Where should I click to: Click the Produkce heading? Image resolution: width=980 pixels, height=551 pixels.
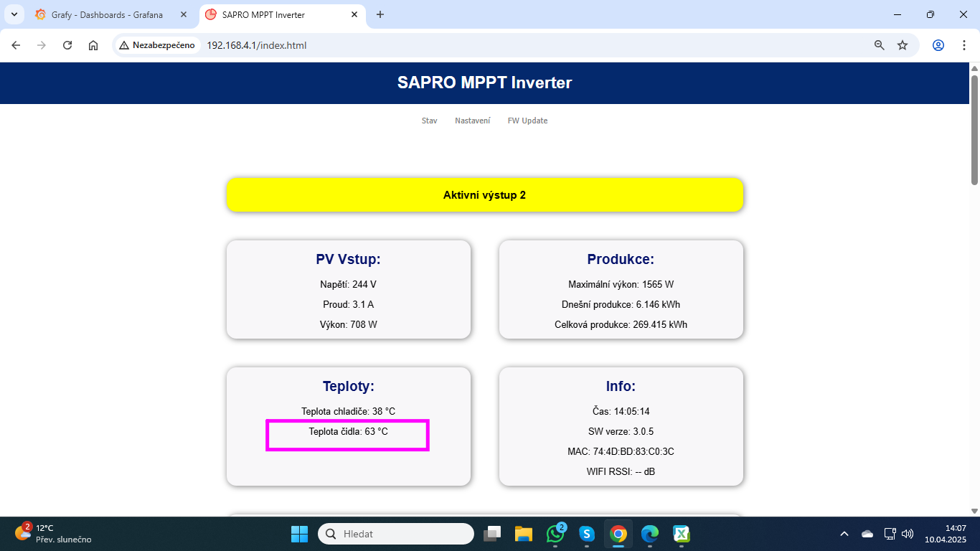(x=621, y=260)
